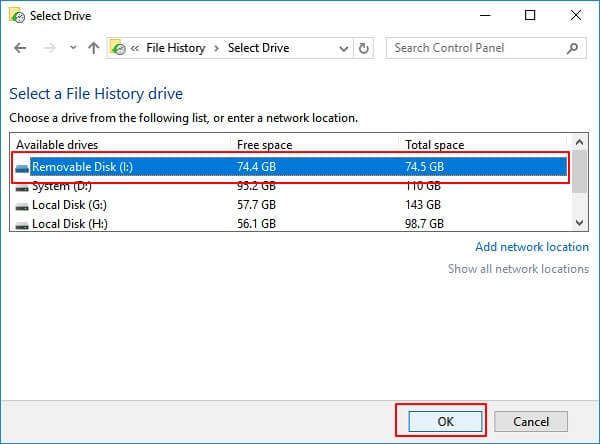Click the Up one level arrow
The width and height of the screenshot is (600, 444).
pyautogui.click(x=93, y=48)
